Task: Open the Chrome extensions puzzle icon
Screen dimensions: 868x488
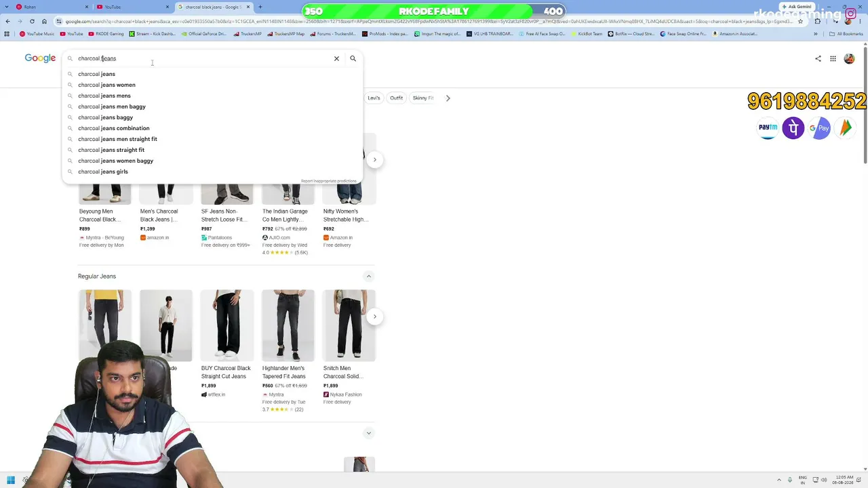Action: [817, 21]
